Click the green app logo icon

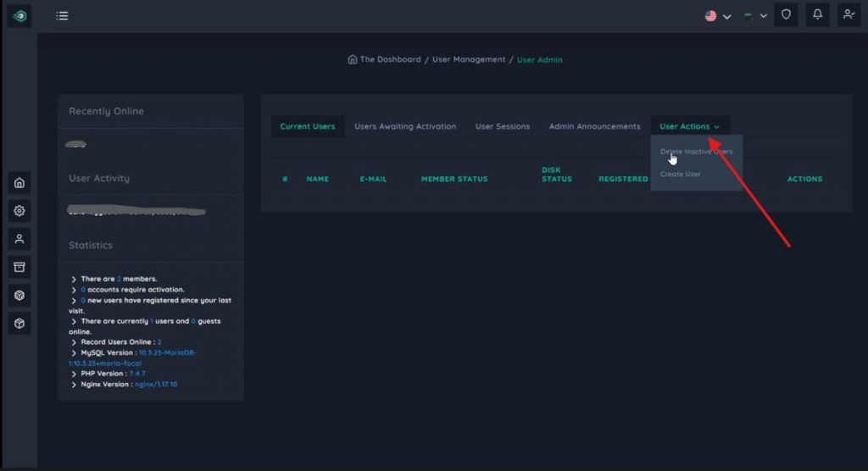pyautogui.click(x=20, y=16)
